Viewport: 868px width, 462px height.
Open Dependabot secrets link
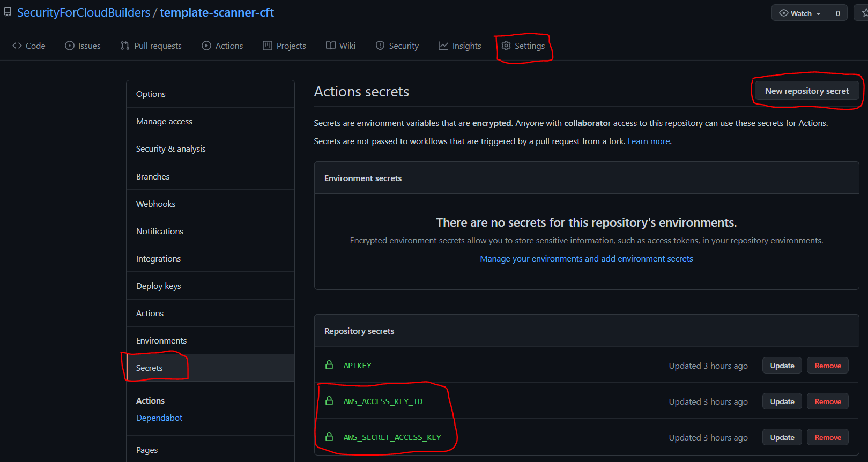pyautogui.click(x=159, y=418)
